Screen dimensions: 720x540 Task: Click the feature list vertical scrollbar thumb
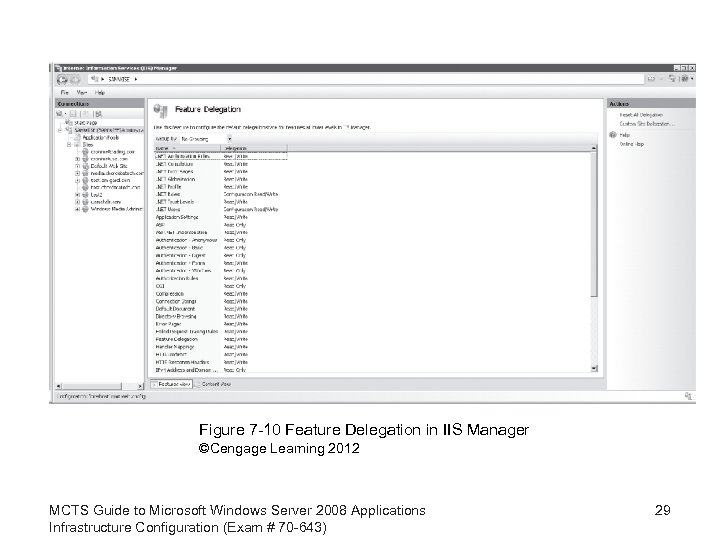(x=594, y=225)
